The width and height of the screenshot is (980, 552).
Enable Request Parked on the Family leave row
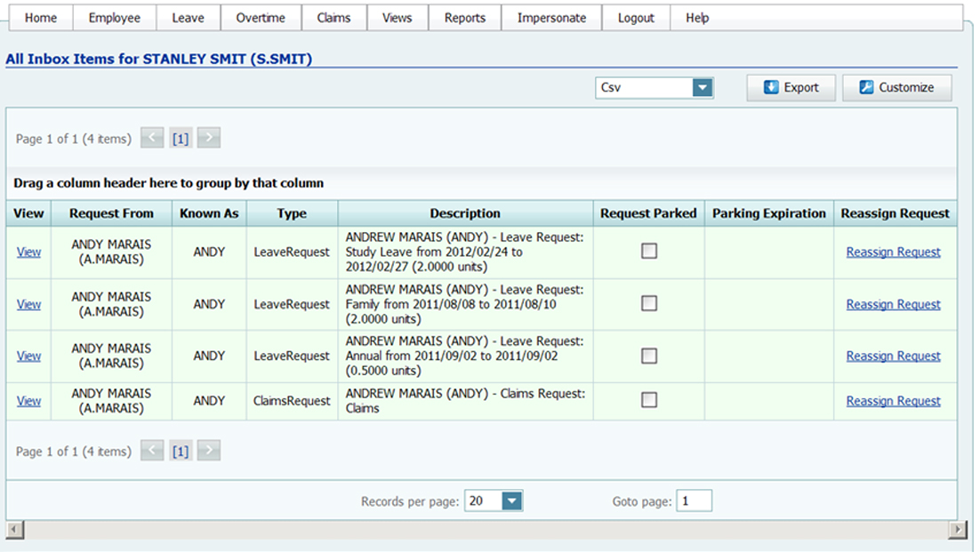(648, 303)
